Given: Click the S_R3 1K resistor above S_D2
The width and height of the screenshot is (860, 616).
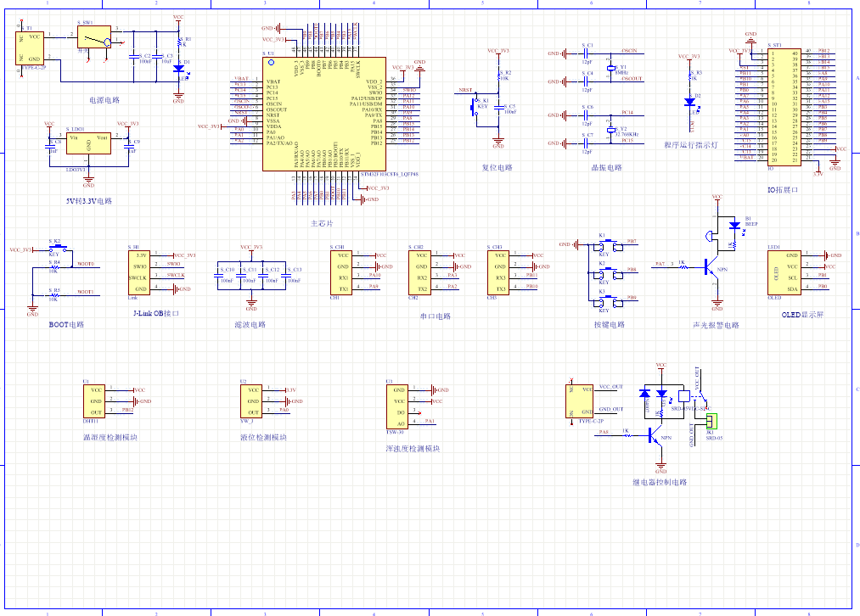Looking at the screenshot, I should (690, 76).
